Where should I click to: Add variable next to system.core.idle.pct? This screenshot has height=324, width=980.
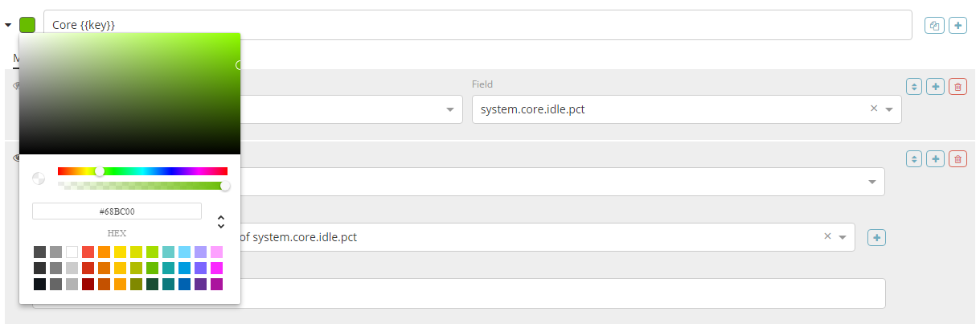[877, 237]
